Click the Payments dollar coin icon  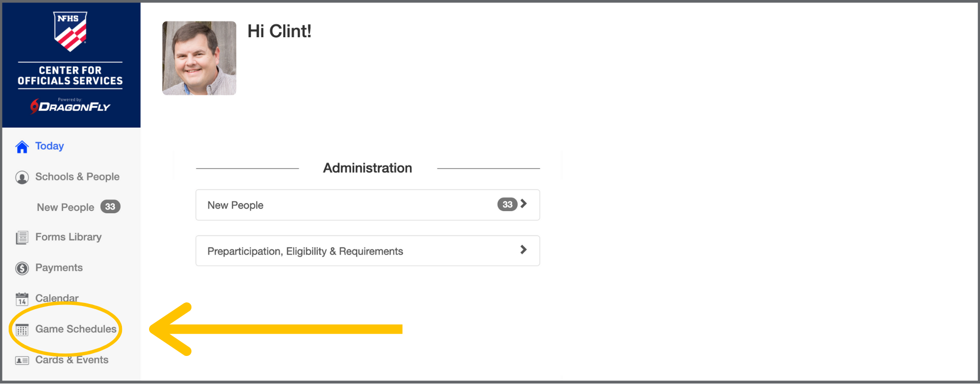coord(22,268)
